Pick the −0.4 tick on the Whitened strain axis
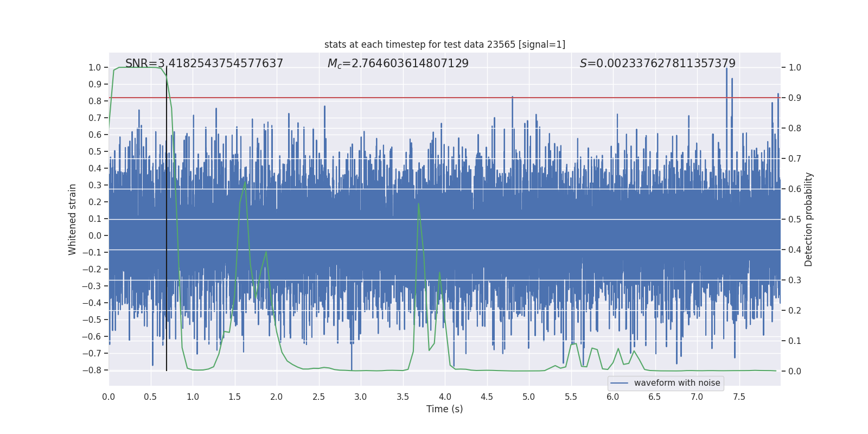 tap(92, 303)
